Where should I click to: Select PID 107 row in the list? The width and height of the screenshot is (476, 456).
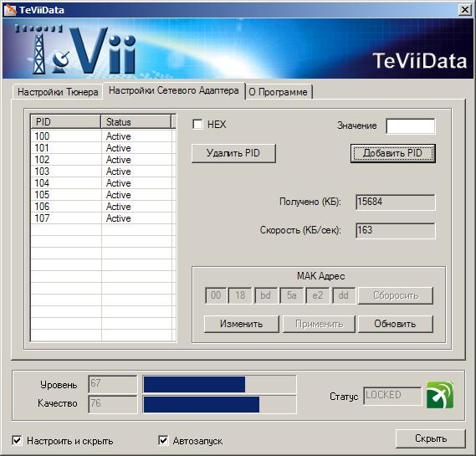(x=103, y=218)
